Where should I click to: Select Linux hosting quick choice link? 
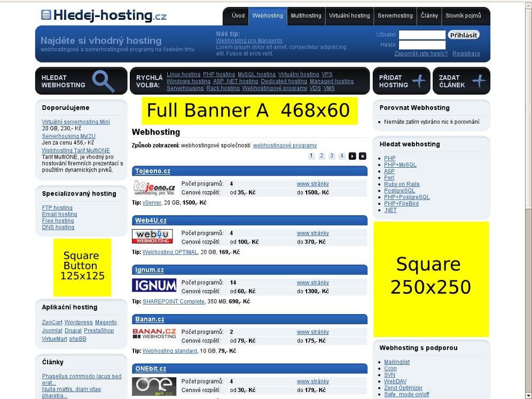point(184,74)
